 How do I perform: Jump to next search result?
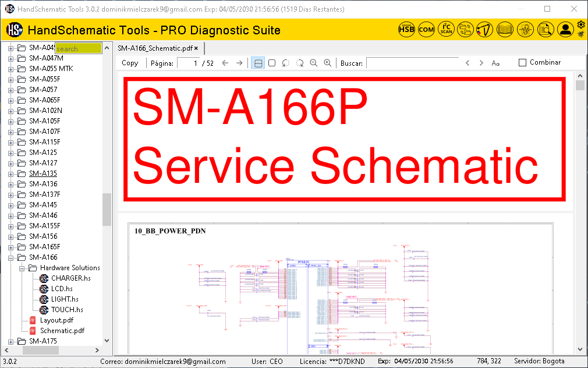pyautogui.click(x=481, y=63)
